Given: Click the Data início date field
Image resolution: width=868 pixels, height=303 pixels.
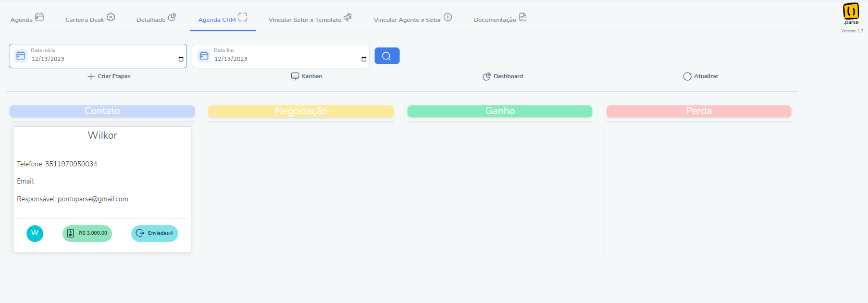Looking at the screenshot, I should pyautogui.click(x=98, y=56).
